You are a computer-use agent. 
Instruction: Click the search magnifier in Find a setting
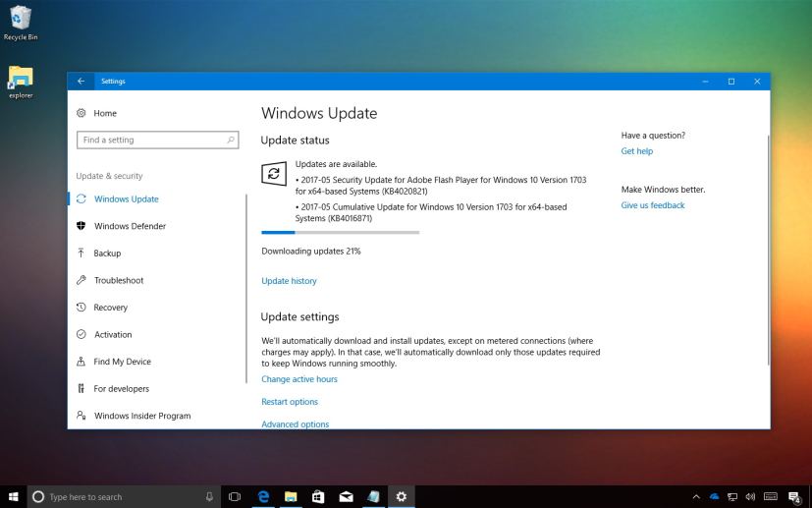click(x=231, y=140)
